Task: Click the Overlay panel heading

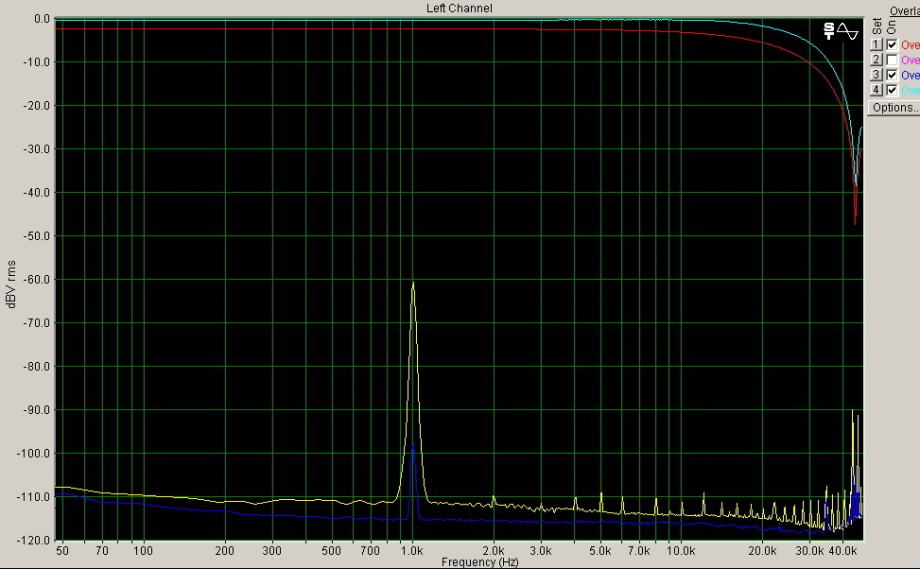Action: point(905,11)
